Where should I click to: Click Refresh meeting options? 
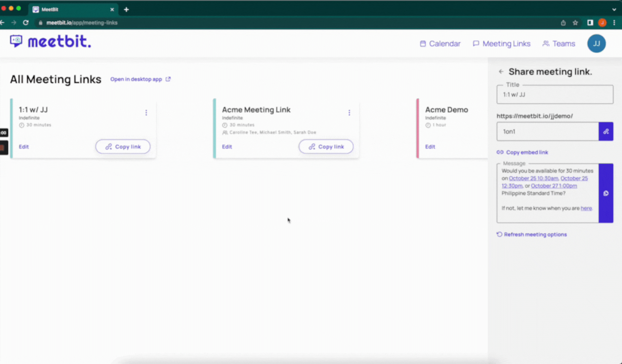pyautogui.click(x=532, y=234)
